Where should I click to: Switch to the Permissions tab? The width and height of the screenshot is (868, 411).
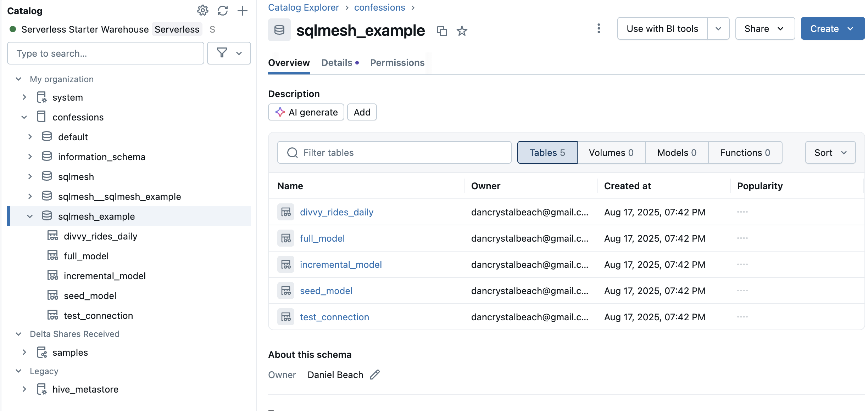pyautogui.click(x=397, y=63)
